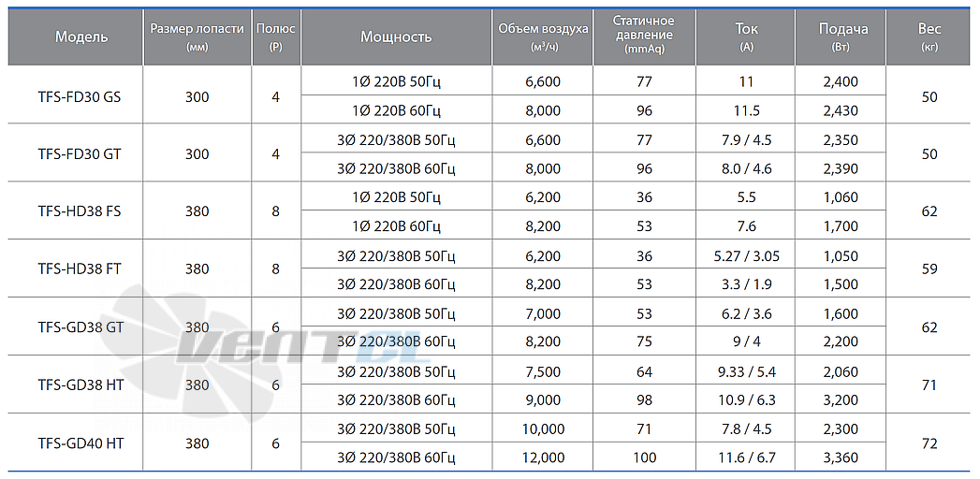Click the 12,000 air volume value
Viewport: 980px width, 479px height.
(544, 458)
